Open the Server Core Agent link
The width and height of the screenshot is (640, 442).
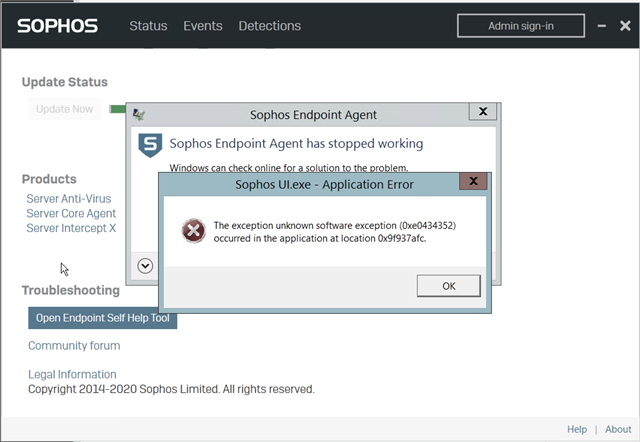tap(71, 213)
